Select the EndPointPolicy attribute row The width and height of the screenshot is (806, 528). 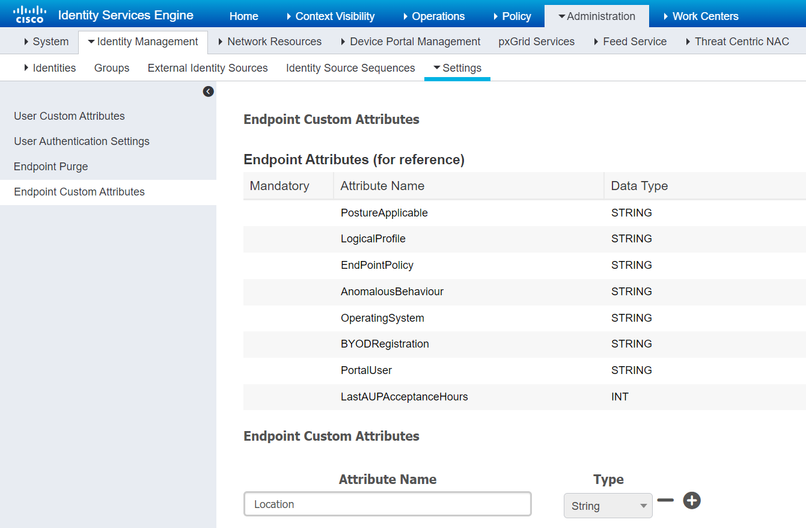[x=524, y=265]
